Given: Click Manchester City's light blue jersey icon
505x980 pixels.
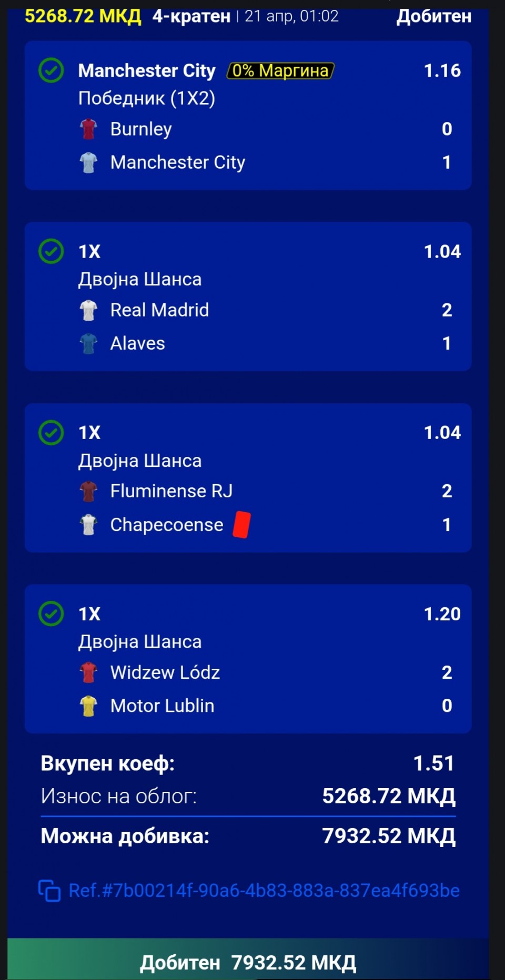Looking at the screenshot, I should (x=88, y=162).
